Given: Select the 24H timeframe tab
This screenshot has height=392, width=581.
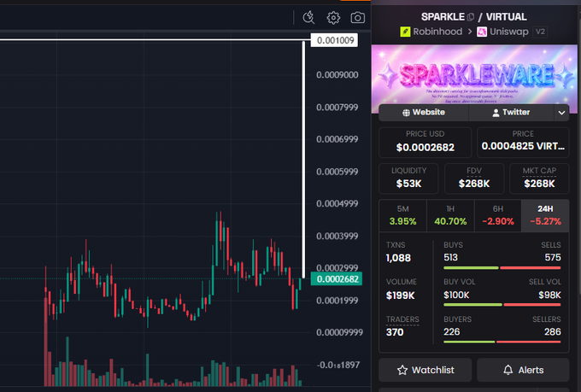Looking at the screenshot, I should point(545,215).
